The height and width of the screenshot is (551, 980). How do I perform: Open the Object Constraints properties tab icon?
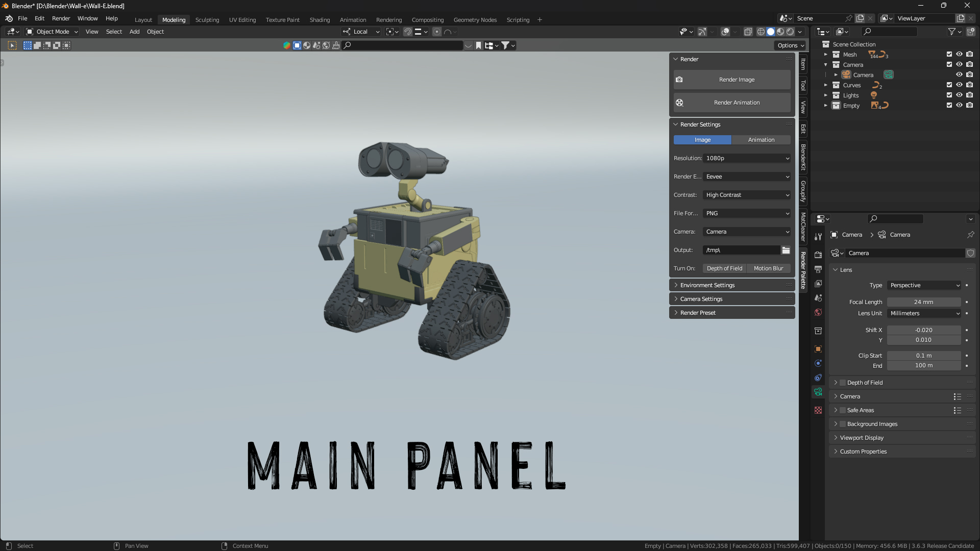point(818,378)
